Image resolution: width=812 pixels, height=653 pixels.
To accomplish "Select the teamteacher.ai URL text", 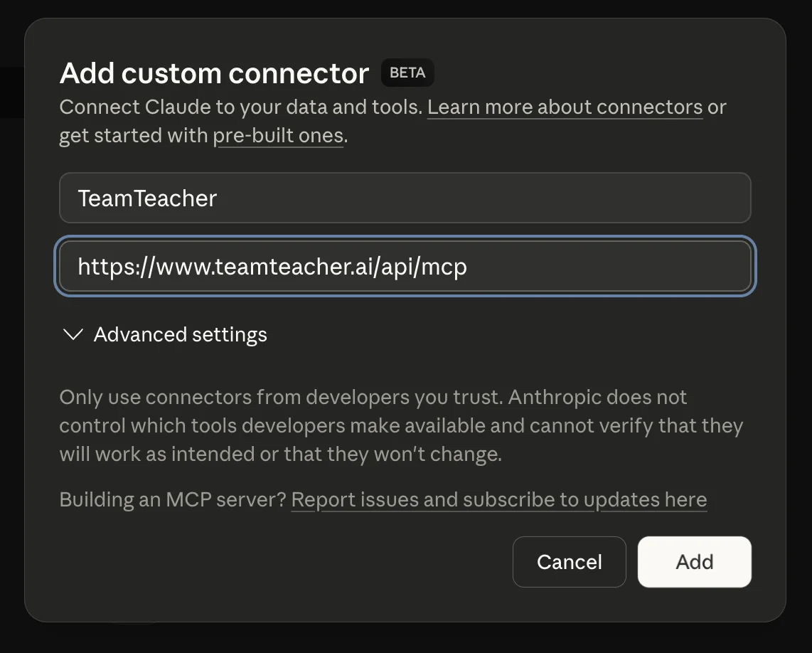I will [x=272, y=266].
